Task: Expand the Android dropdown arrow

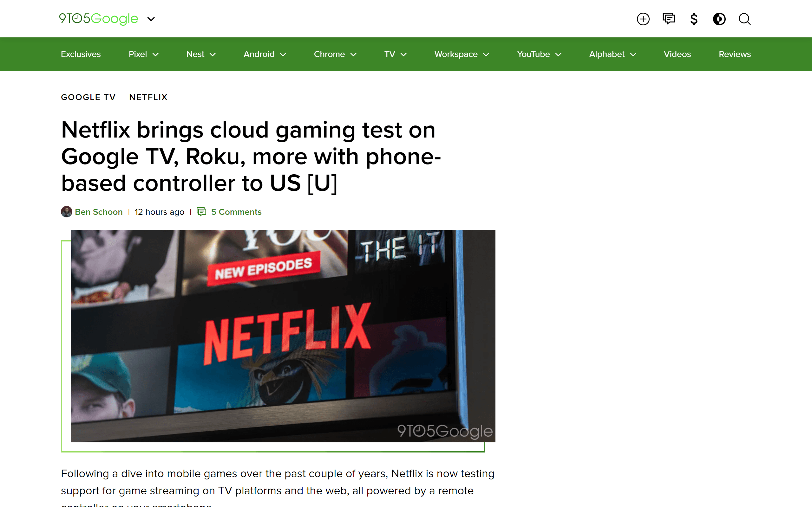Action: 283,54
